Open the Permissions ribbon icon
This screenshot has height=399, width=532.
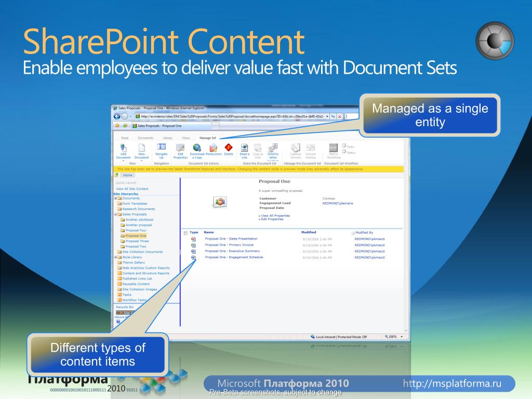point(214,148)
